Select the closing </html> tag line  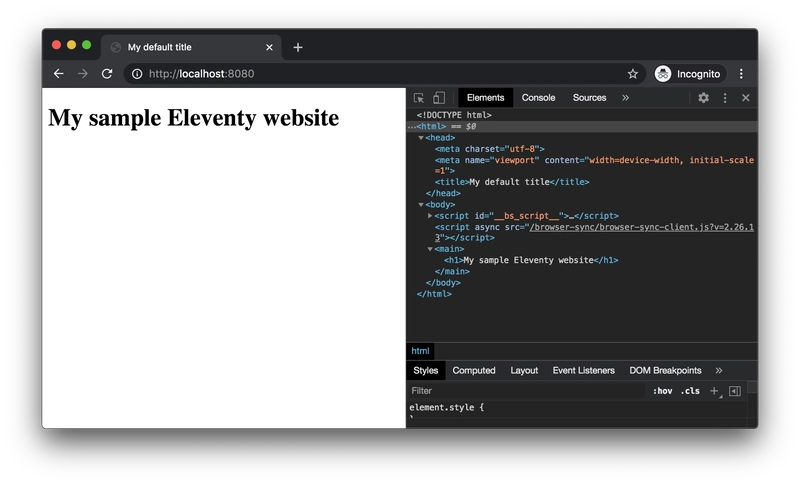click(434, 294)
